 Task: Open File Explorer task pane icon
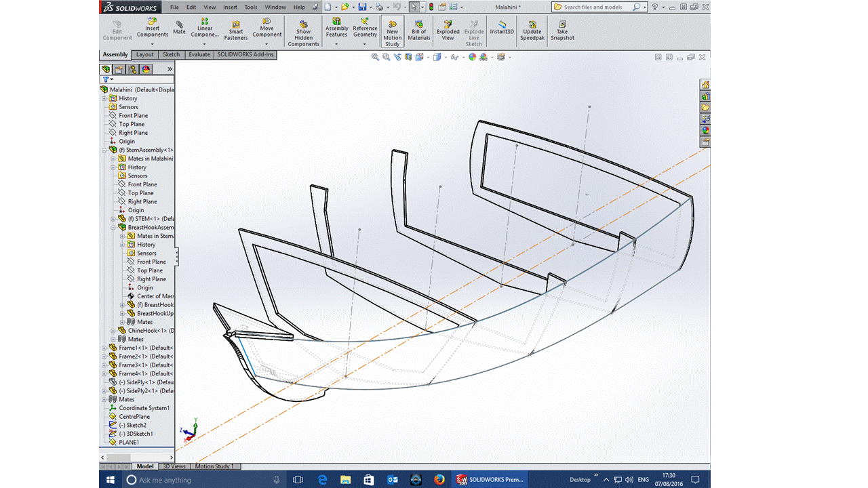(705, 108)
